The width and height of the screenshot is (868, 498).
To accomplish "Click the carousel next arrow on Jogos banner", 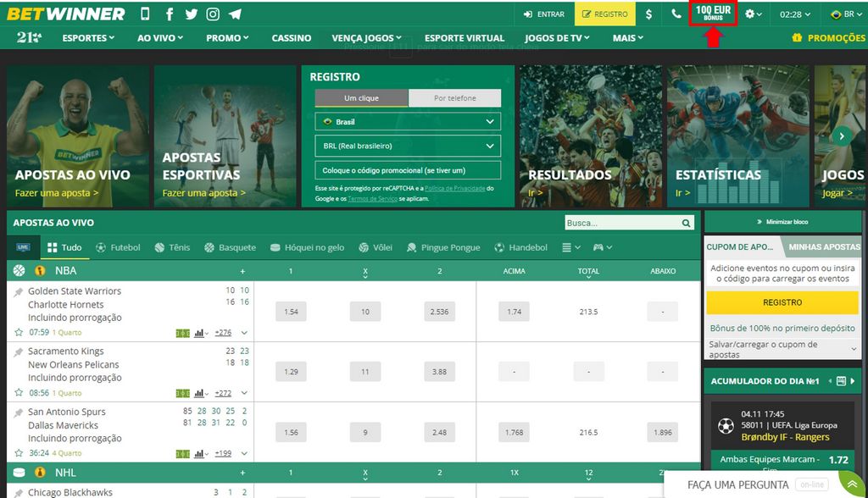I will 842,136.
